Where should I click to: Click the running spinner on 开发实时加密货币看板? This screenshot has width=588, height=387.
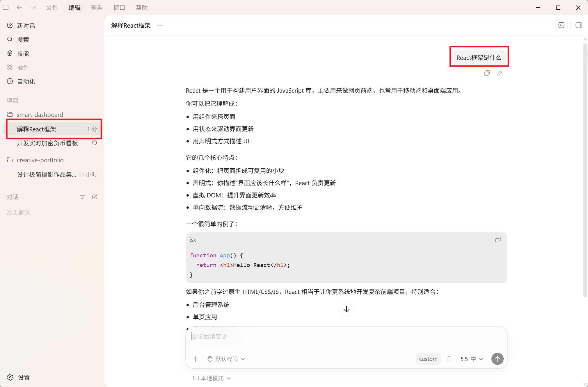click(95, 143)
